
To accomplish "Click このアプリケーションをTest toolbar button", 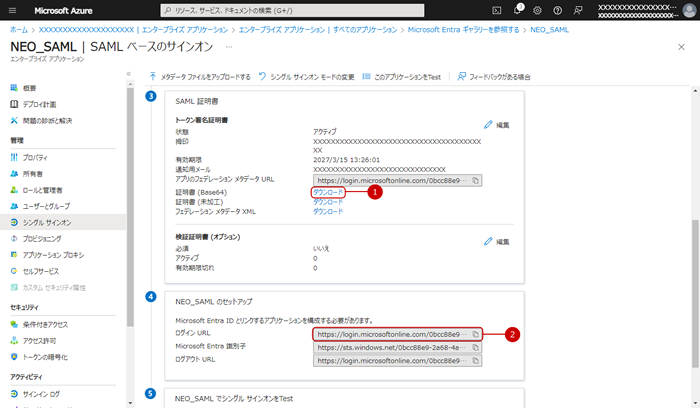I will point(401,77).
